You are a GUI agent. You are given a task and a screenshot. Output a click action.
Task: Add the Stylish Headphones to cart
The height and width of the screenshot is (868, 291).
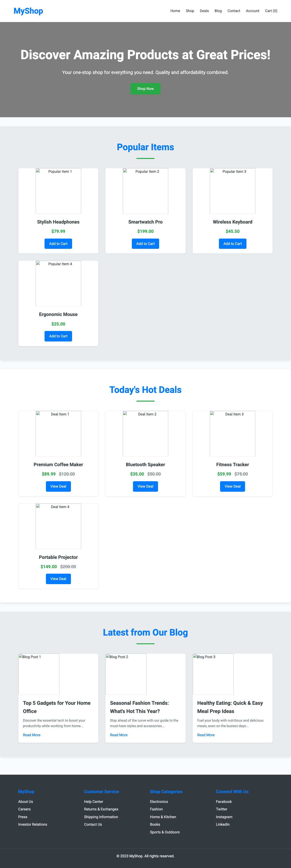[x=58, y=243]
